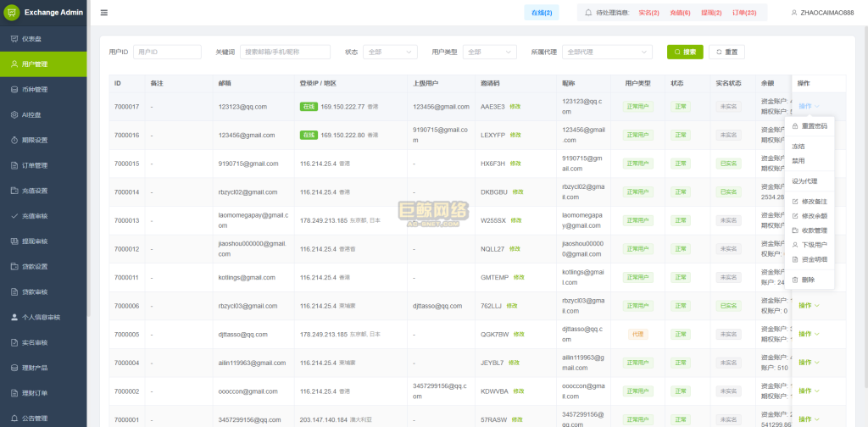Go to 理财订单 in the sidebar
The height and width of the screenshot is (427, 868).
[x=43, y=393]
